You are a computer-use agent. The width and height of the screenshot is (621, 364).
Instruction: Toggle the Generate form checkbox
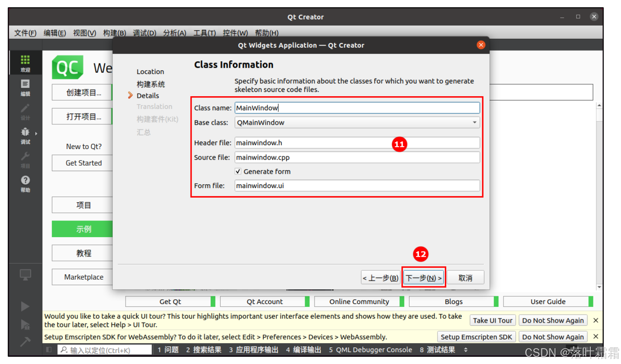(x=238, y=171)
